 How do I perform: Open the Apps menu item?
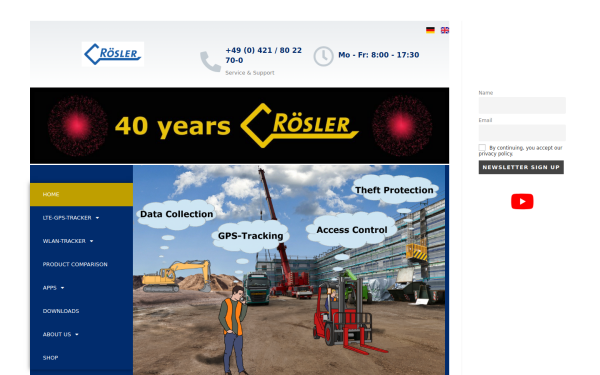pyautogui.click(x=49, y=288)
